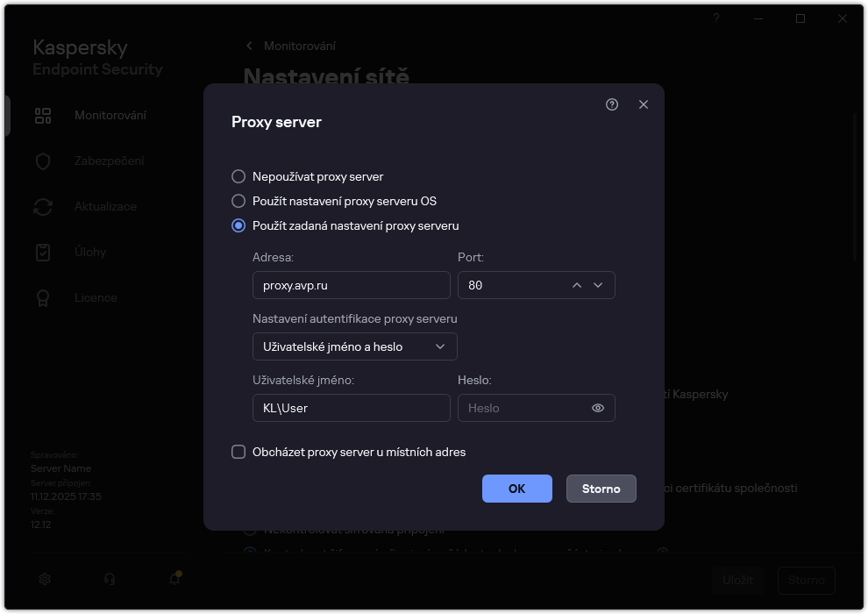This screenshot has height=614, width=868.
Task: Open the notifications bell icon
Action: coord(174,579)
